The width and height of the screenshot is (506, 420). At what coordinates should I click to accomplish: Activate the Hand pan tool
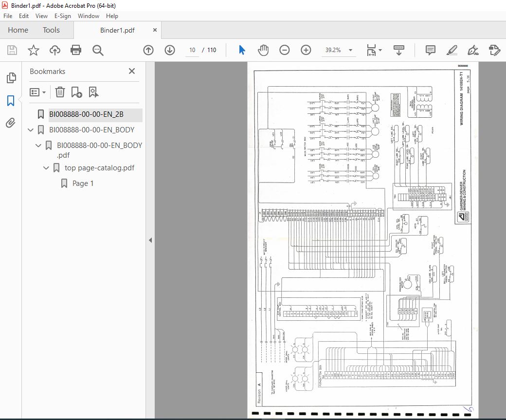[263, 50]
